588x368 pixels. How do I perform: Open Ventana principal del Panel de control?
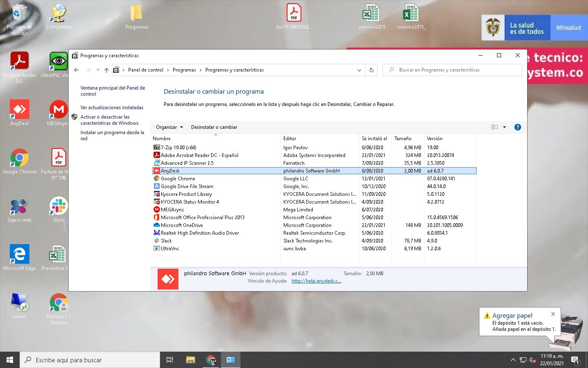pyautogui.click(x=113, y=91)
